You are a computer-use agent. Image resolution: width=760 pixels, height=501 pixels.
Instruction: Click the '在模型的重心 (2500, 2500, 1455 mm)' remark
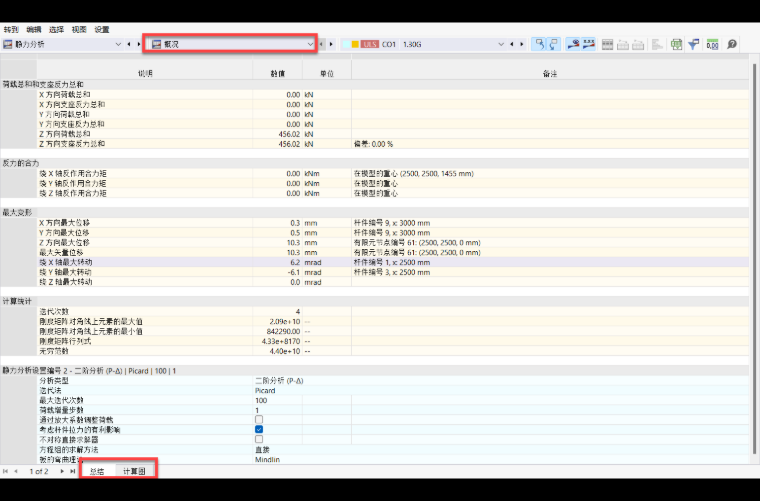413,173
